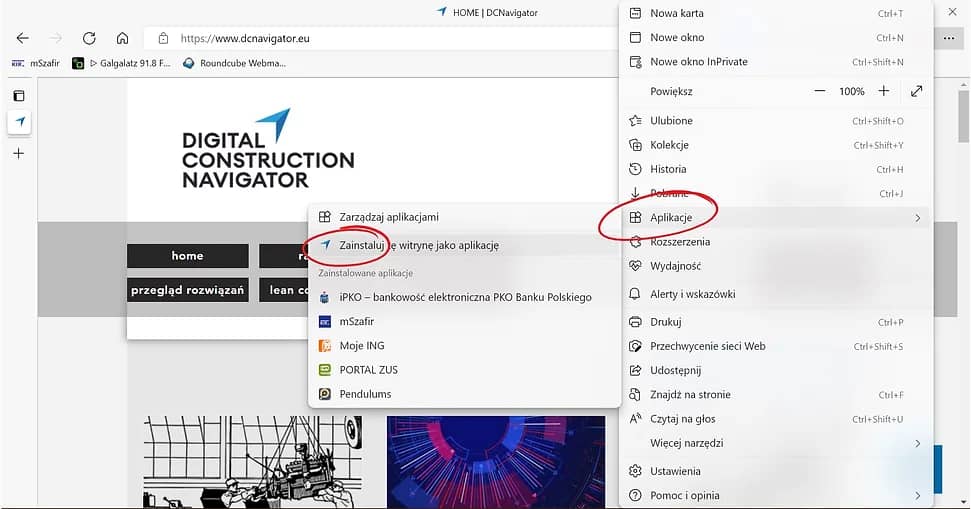
Task: Add a new tab with plus icon
Action: (x=19, y=154)
